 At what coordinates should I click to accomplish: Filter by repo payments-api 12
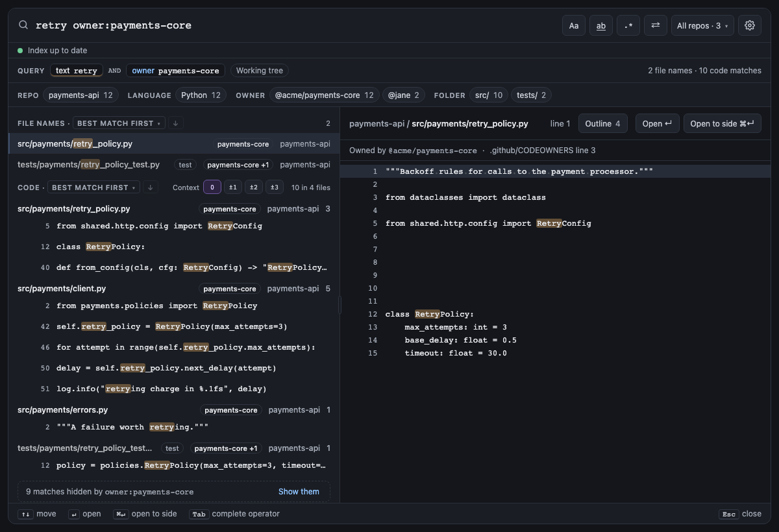[81, 95]
